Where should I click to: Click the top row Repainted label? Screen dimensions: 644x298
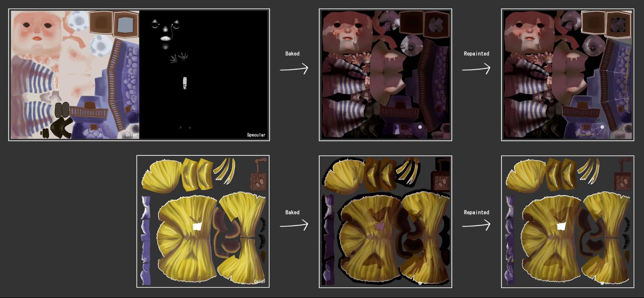476,54
